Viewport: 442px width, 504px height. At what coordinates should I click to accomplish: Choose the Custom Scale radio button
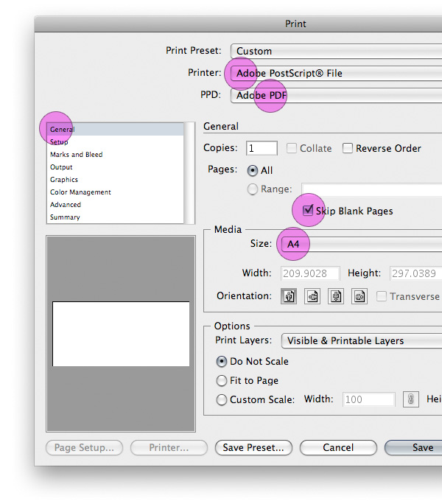tap(222, 400)
